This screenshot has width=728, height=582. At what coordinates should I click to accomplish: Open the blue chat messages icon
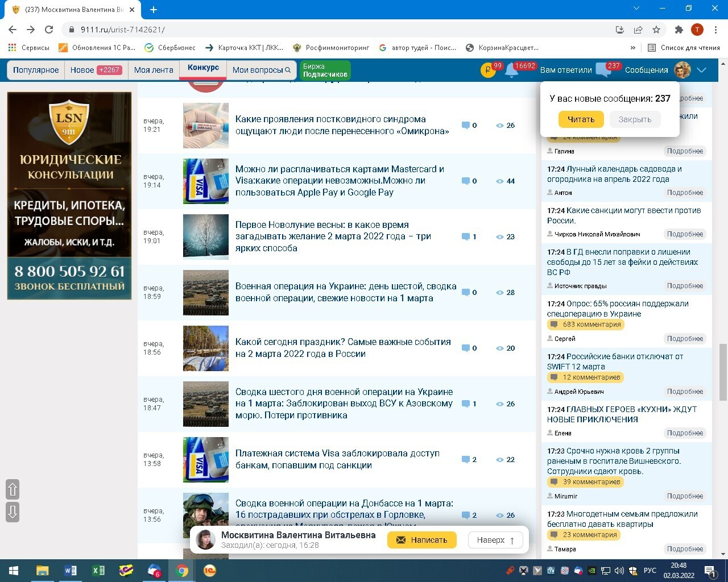[x=603, y=70]
